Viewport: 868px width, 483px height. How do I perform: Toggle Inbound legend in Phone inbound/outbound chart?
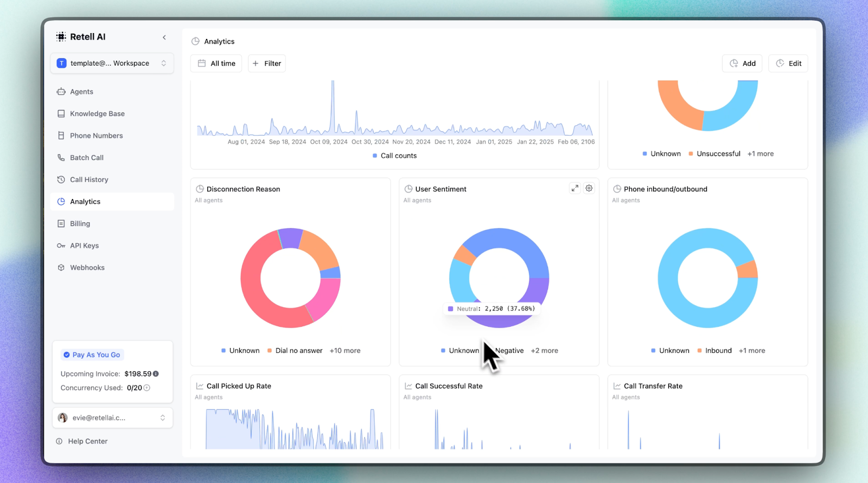point(714,351)
